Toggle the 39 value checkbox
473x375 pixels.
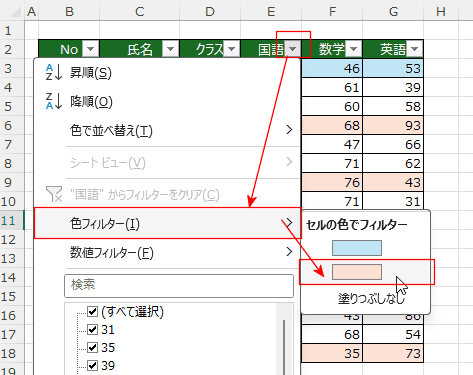tap(92, 365)
